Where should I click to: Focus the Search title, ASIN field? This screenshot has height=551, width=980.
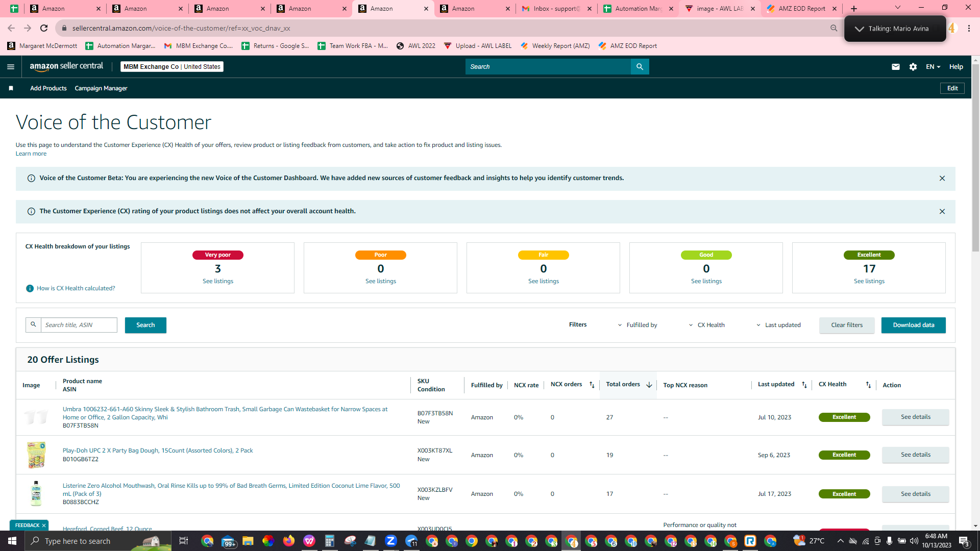point(79,325)
